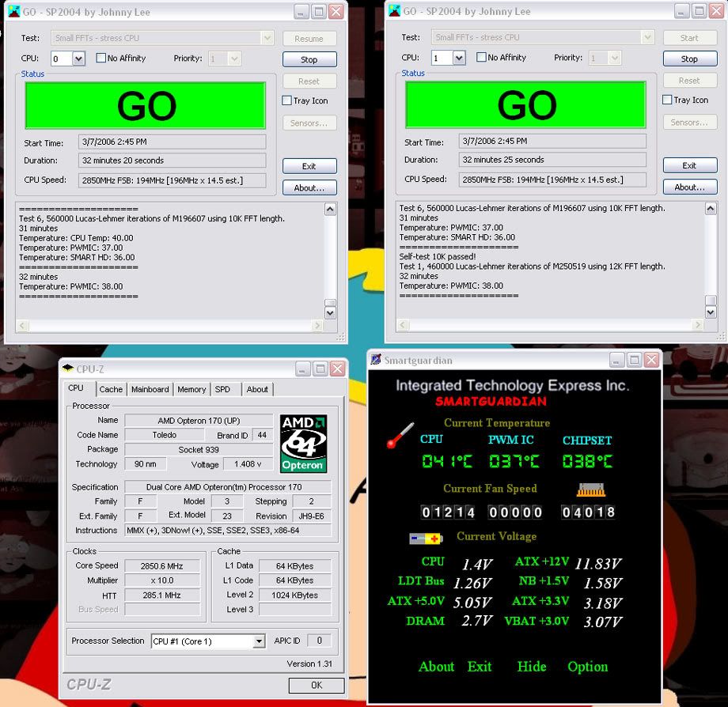
Task: Open CPU dropdown showing 0 in left SP2004
Action: [x=78, y=59]
